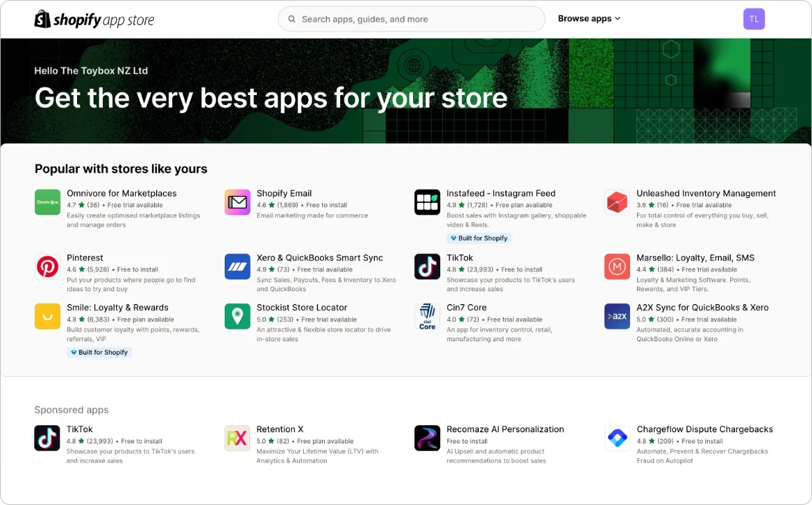812x505 pixels.
Task: Open Unleashed Inventory Management title link
Action: (x=706, y=194)
